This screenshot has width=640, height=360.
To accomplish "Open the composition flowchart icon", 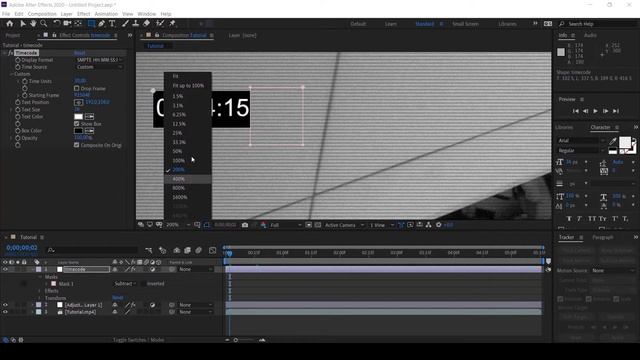I will click(429, 225).
